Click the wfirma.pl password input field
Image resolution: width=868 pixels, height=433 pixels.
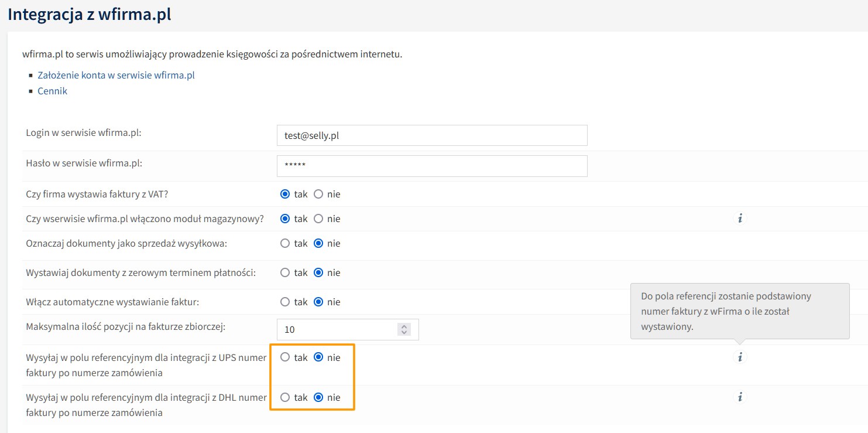pos(431,166)
